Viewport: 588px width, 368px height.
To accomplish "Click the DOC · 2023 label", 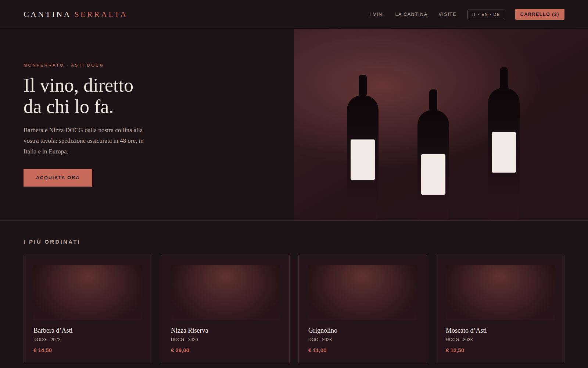I will click(x=320, y=340).
